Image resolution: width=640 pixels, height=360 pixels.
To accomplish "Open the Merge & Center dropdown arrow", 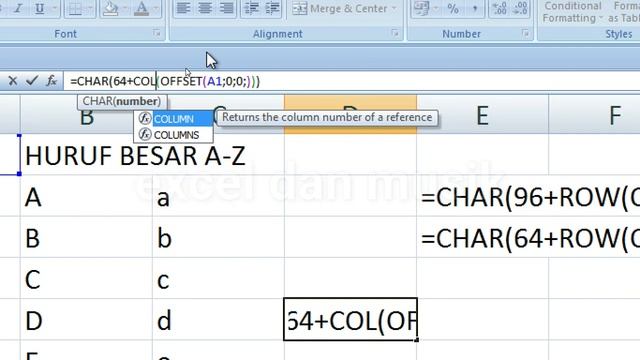I will pyautogui.click(x=394, y=8).
